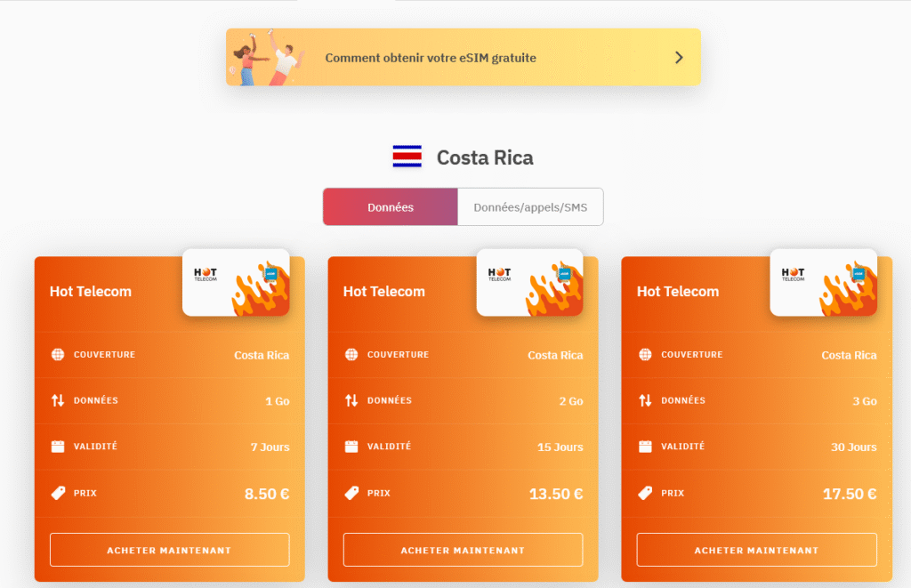The width and height of the screenshot is (911, 588).
Task: Click Acheter Maintenant for the 1 Go plan
Action: click(169, 550)
